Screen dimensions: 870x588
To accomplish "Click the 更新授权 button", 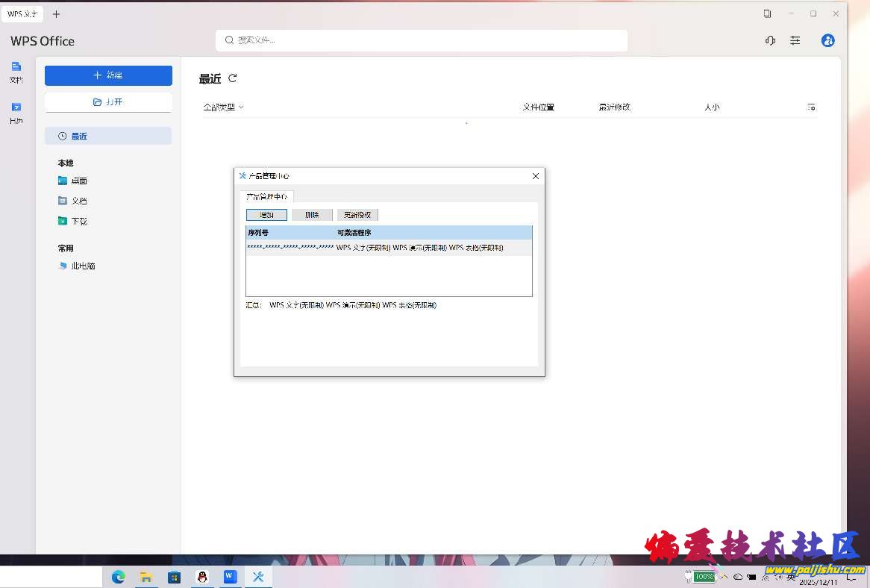I will [x=357, y=215].
